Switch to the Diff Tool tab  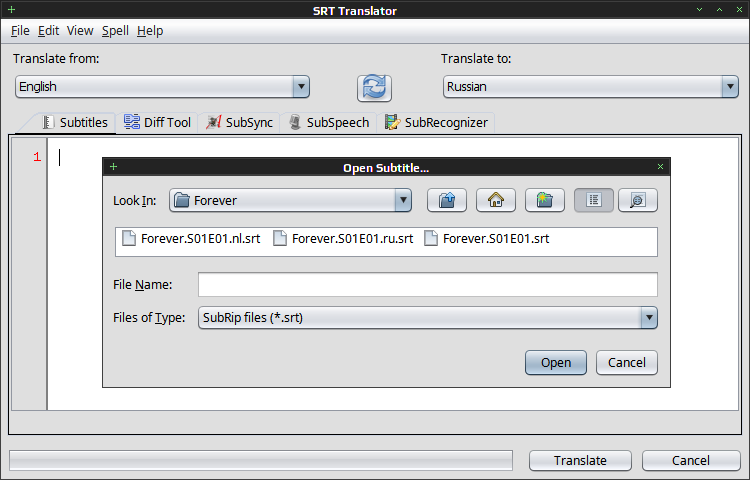tap(157, 122)
